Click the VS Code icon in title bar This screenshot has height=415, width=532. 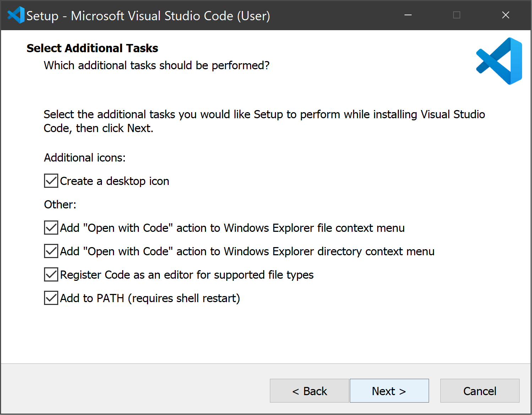(16, 15)
